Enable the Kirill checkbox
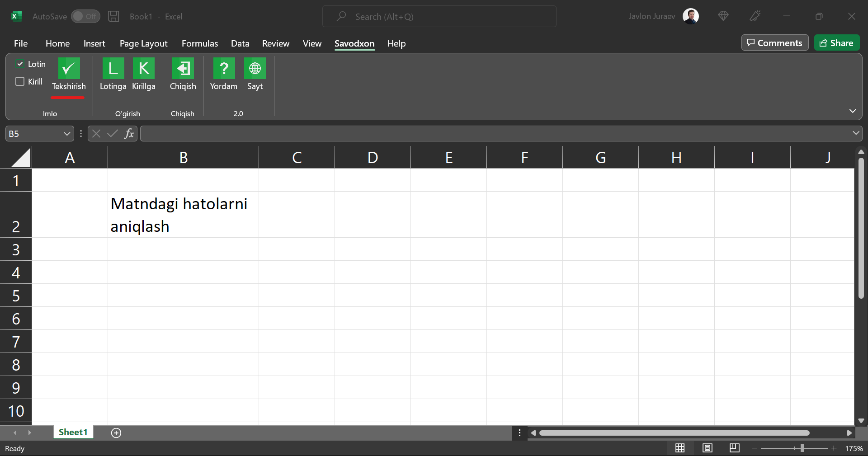Viewport: 868px width, 456px height. click(20, 82)
